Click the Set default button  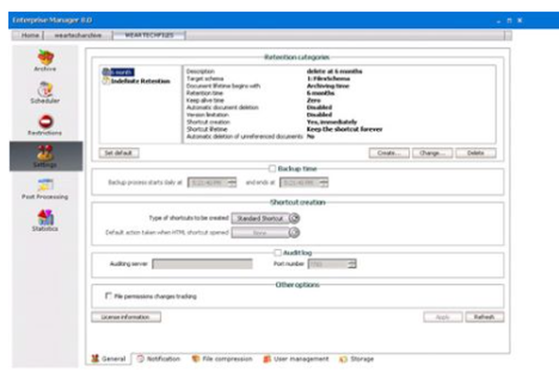pyautogui.click(x=119, y=153)
